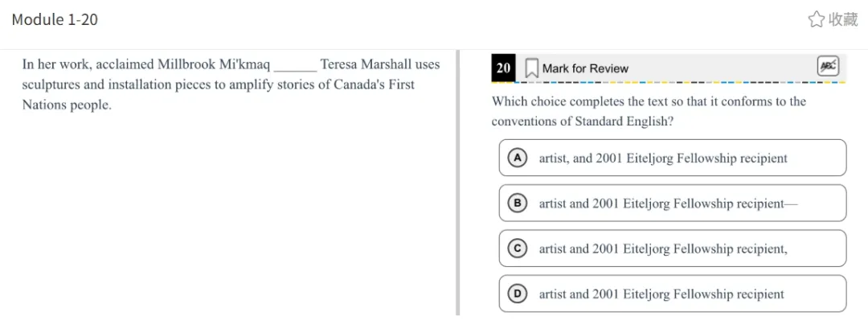The height and width of the screenshot is (329, 868).
Task: Select the circled C radio button
Action: coord(518,249)
